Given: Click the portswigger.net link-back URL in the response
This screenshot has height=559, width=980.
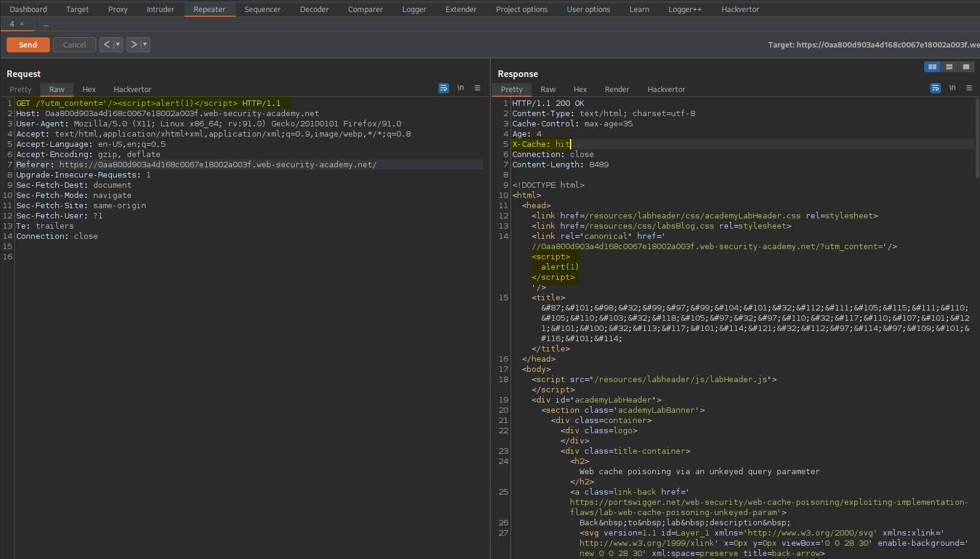Looking at the screenshot, I should pyautogui.click(x=769, y=507).
